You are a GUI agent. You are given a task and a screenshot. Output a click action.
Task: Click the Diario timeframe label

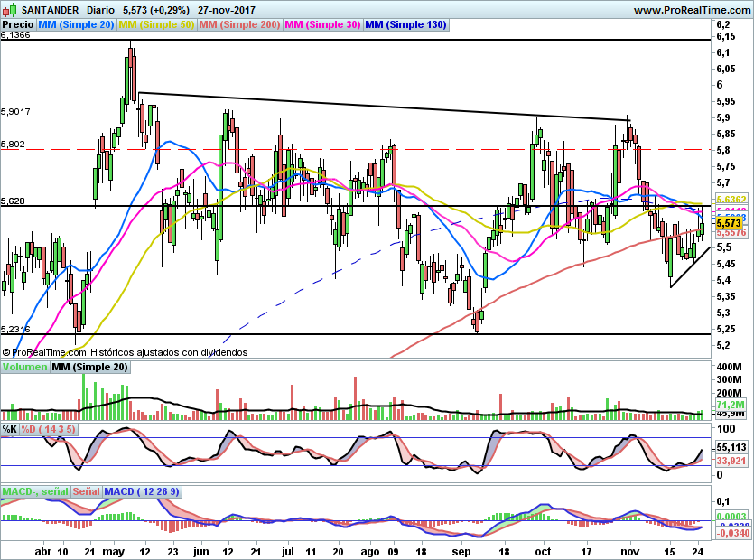tap(100, 10)
